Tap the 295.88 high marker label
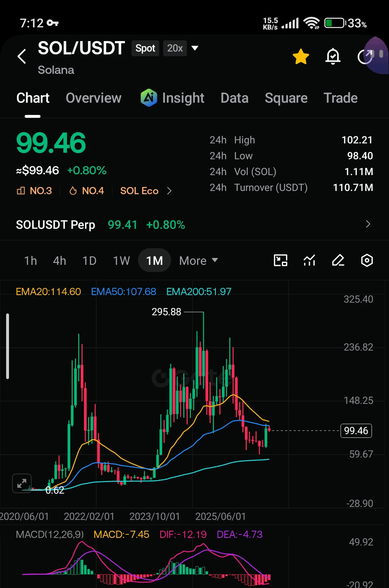 tap(166, 312)
